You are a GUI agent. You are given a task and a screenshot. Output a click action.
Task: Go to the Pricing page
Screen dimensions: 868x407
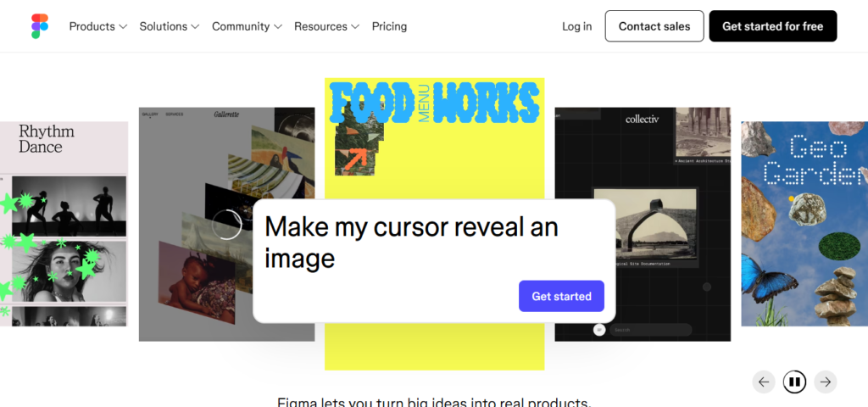click(389, 26)
